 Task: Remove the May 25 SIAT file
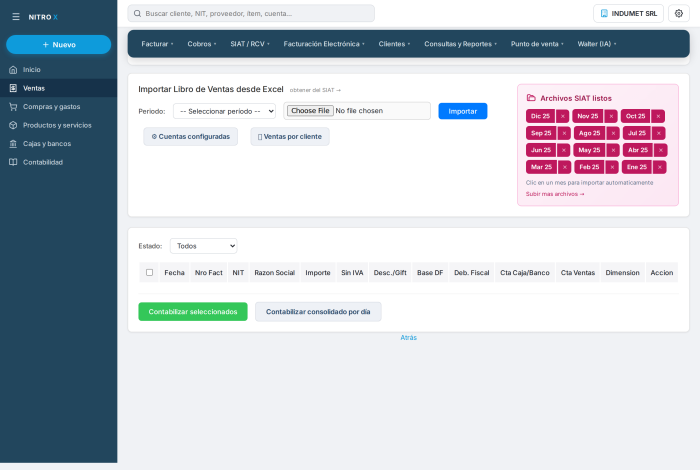(613, 150)
